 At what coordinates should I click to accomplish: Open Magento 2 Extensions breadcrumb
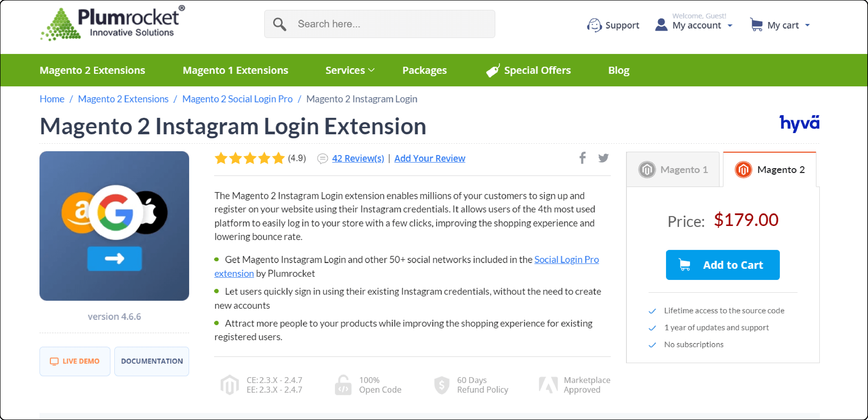pyautogui.click(x=123, y=99)
